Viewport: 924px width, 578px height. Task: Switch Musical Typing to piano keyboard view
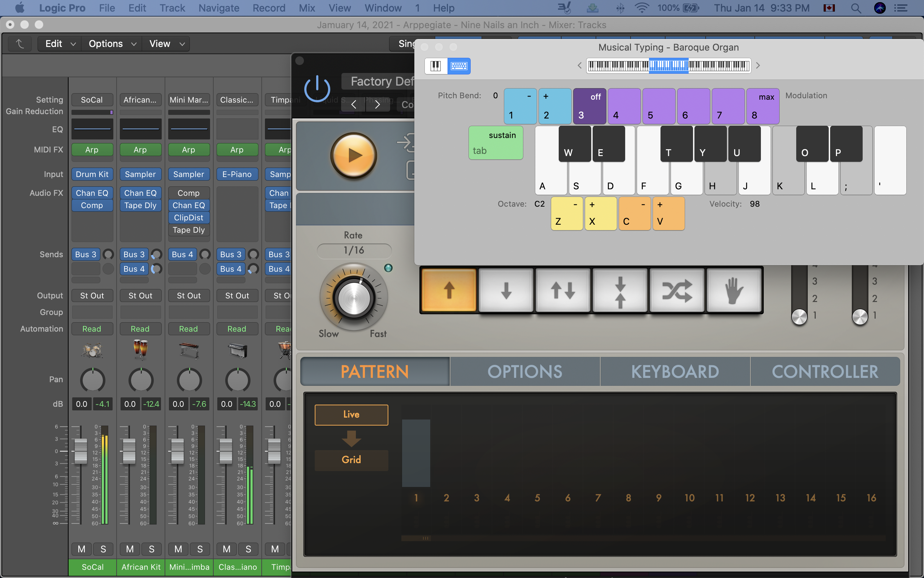pos(436,66)
